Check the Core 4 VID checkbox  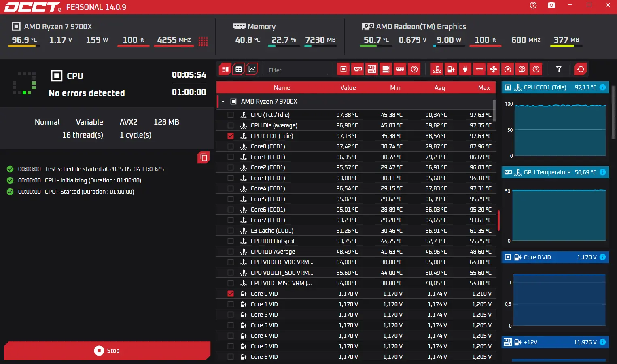[231, 336]
